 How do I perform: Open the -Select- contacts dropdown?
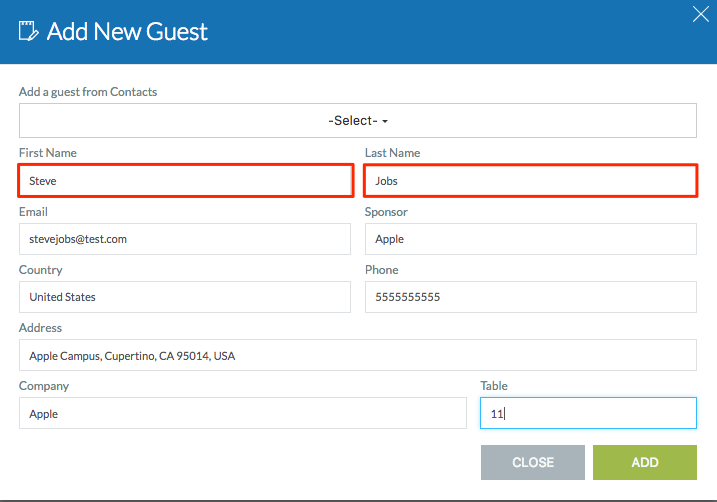[358, 121]
